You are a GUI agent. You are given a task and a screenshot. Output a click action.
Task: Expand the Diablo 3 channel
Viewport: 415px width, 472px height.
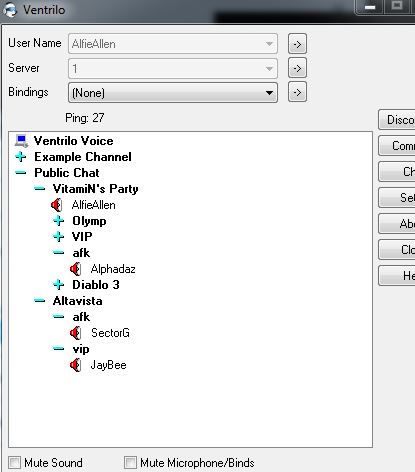(x=59, y=285)
